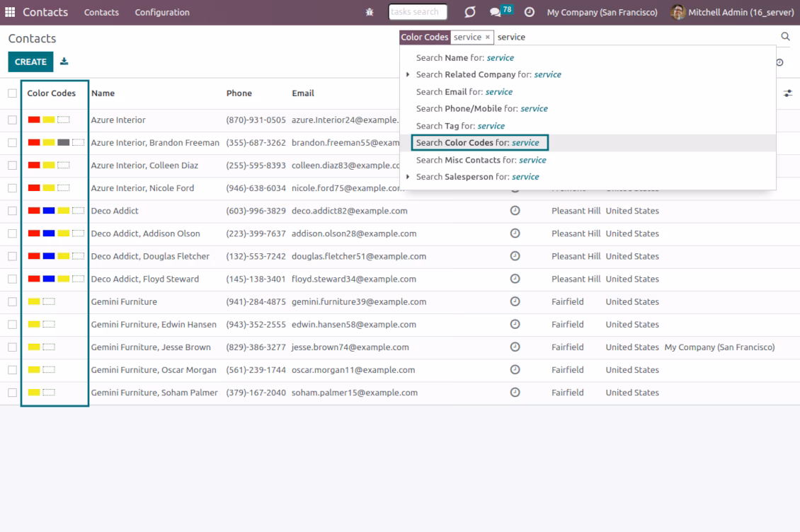800x532 pixels.
Task: Click red color swatch for Azure Interior
Action: tap(34, 120)
